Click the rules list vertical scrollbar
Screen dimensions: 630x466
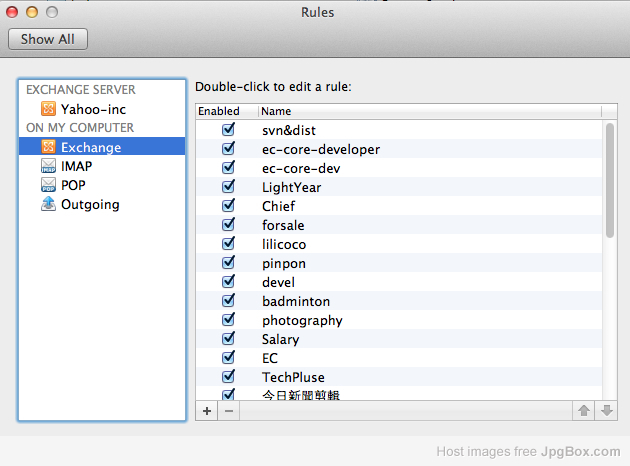[x=610, y=180]
